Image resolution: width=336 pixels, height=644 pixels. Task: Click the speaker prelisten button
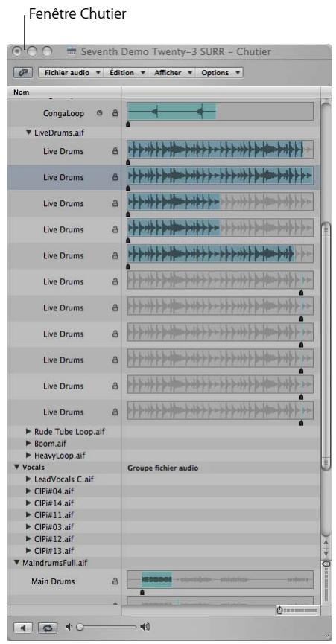tap(23, 628)
